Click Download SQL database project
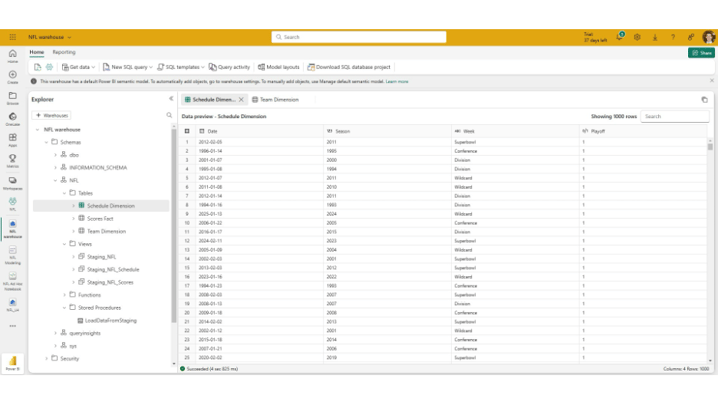This screenshot has width=718, height=405. click(349, 67)
